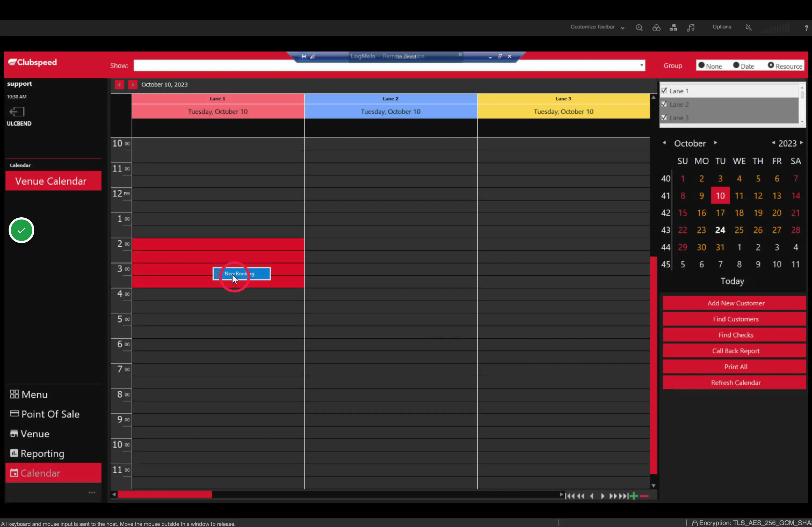812x527 pixels.
Task: Go to next month arrow beside October
Action: (715, 143)
